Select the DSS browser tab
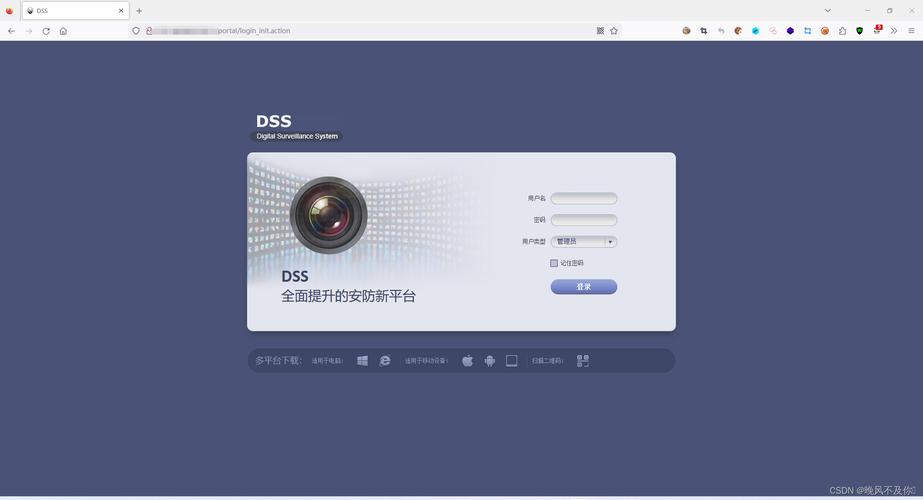 (x=75, y=11)
